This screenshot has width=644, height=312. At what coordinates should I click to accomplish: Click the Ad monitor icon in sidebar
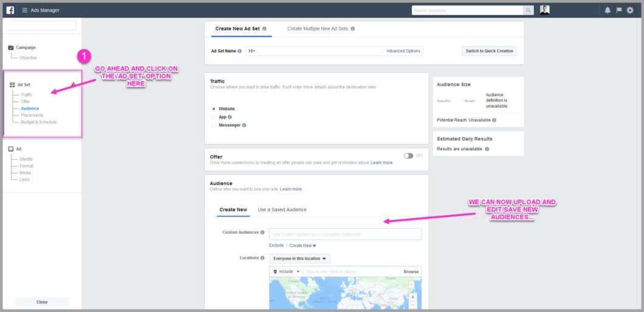(x=11, y=149)
